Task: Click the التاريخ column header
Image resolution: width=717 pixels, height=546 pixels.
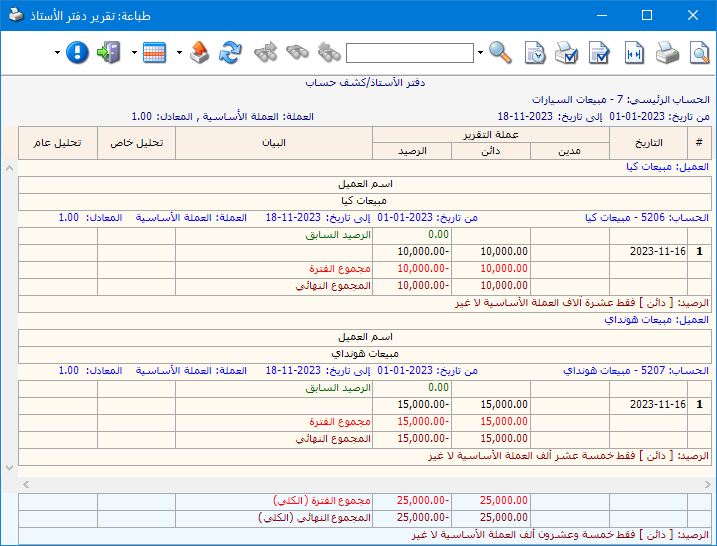Action: (x=648, y=143)
